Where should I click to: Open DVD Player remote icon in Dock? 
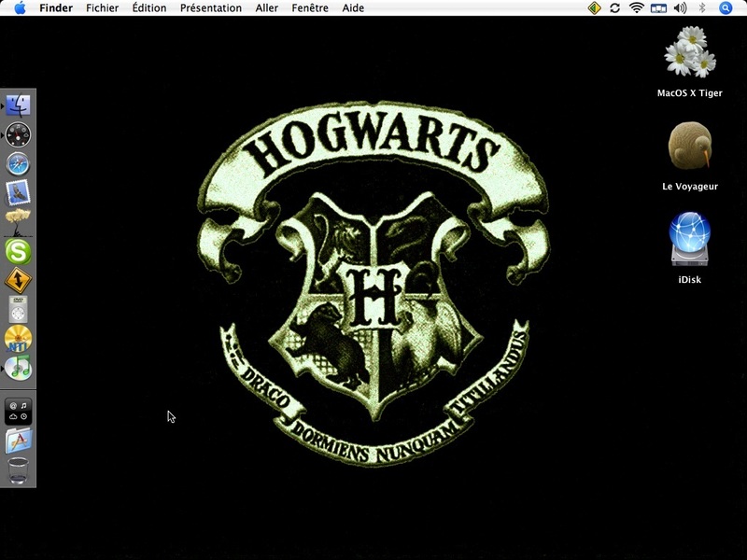(18, 310)
